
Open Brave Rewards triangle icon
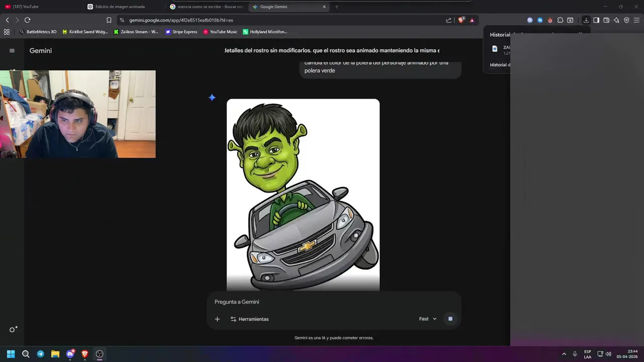point(472,20)
